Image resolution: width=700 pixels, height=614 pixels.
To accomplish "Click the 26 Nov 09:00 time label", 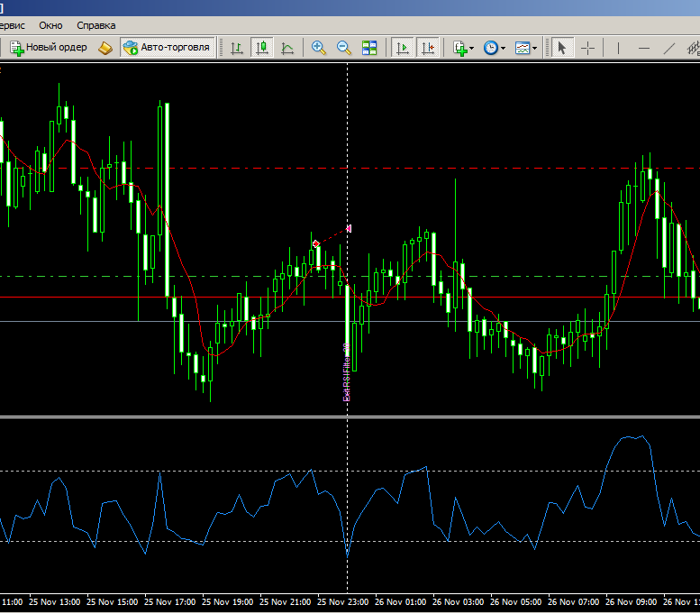I will (x=631, y=602).
